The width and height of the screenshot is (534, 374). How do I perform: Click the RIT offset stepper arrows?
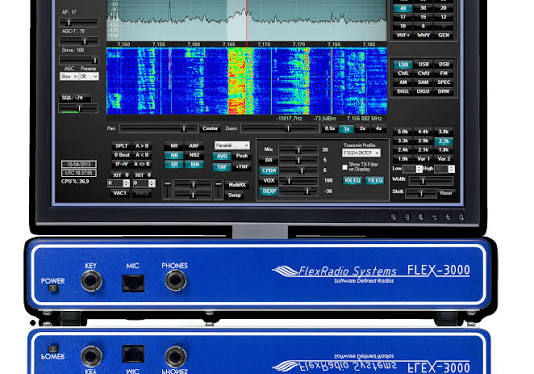pos(152,183)
